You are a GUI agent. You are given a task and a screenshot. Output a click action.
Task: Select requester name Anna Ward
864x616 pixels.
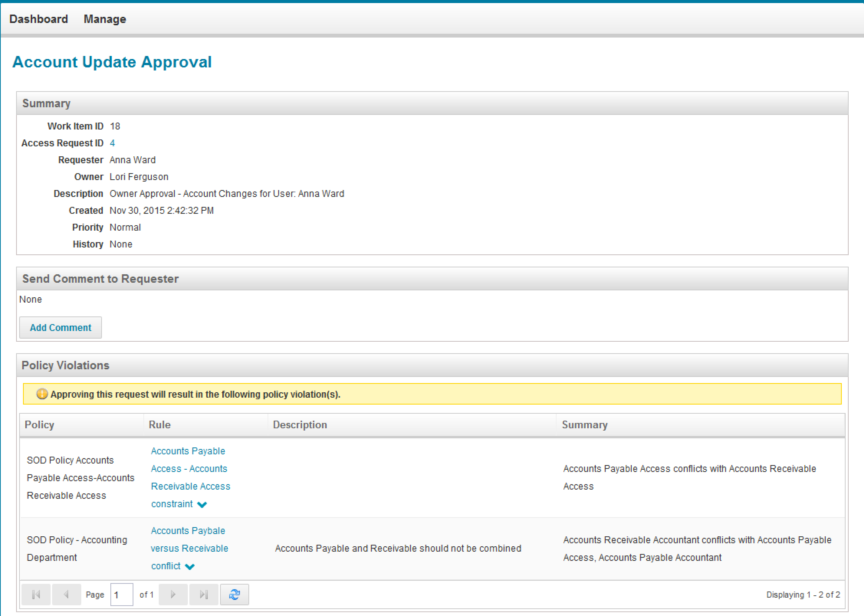tap(133, 160)
